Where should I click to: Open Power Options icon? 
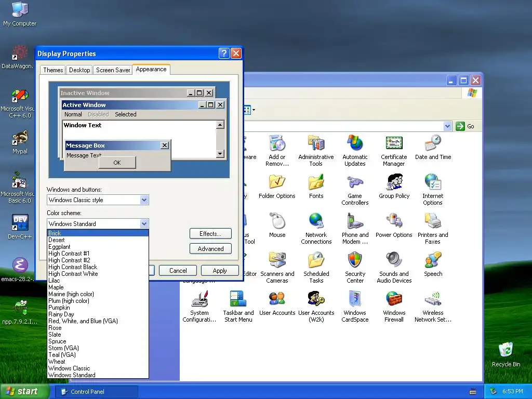pyautogui.click(x=394, y=225)
